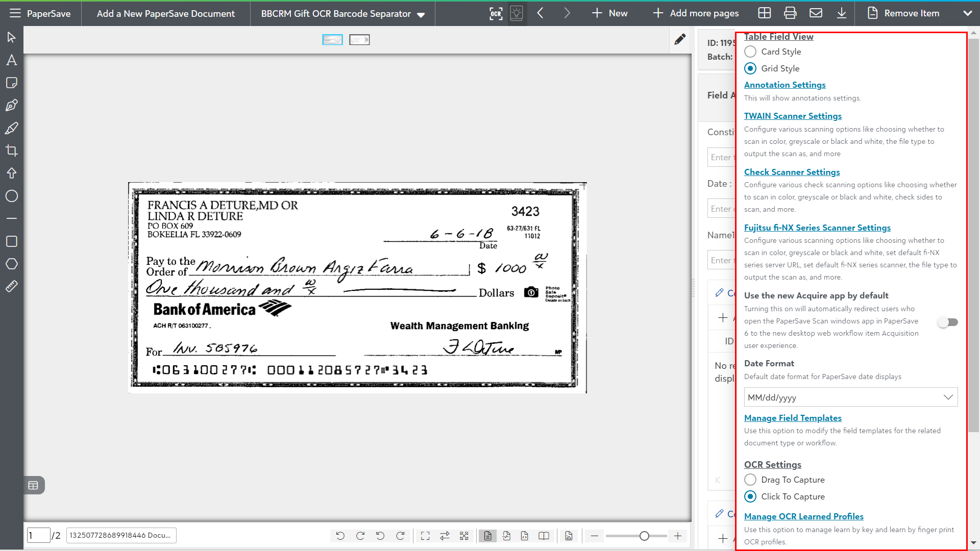This screenshot has height=551, width=980.
Task: Select the text annotation tool
Action: 11,60
